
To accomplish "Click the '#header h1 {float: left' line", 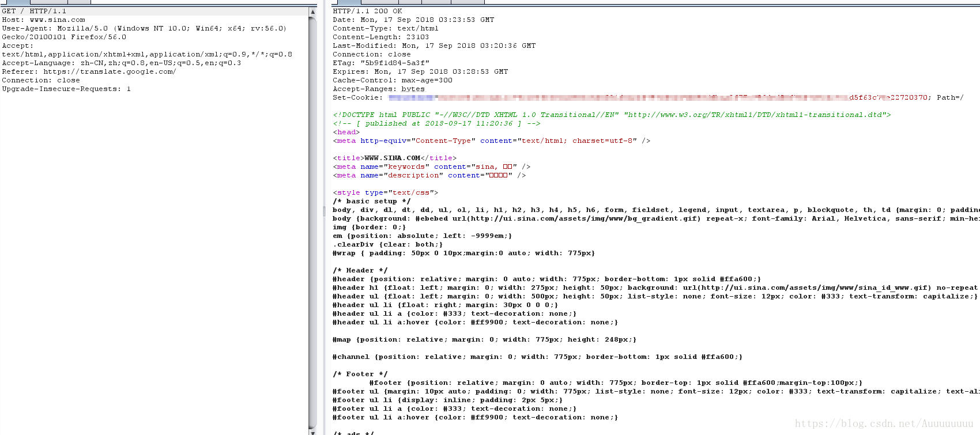I will pyautogui.click(x=655, y=288).
